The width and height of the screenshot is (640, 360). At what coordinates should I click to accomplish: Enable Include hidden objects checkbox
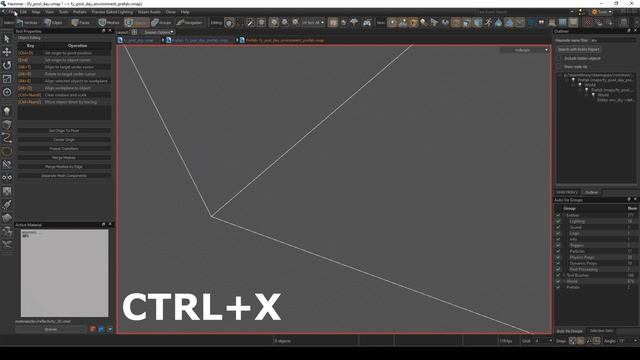559,58
